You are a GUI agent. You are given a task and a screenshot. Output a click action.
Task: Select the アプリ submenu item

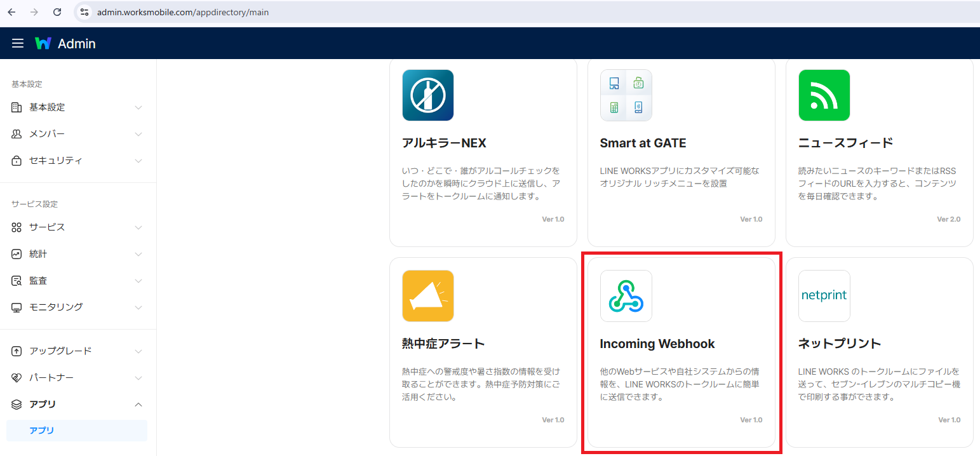pos(77,431)
